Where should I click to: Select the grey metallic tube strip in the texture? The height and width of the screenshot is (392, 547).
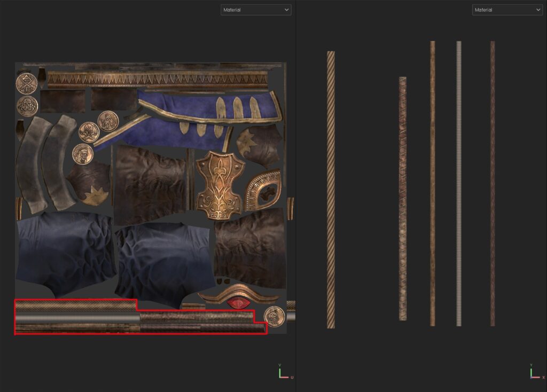coord(77,317)
